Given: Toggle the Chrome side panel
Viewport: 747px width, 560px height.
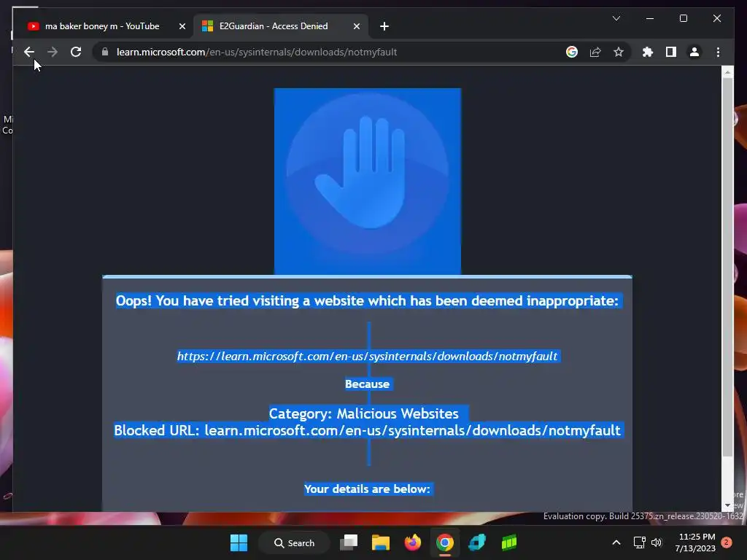Looking at the screenshot, I should coord(671,52).
